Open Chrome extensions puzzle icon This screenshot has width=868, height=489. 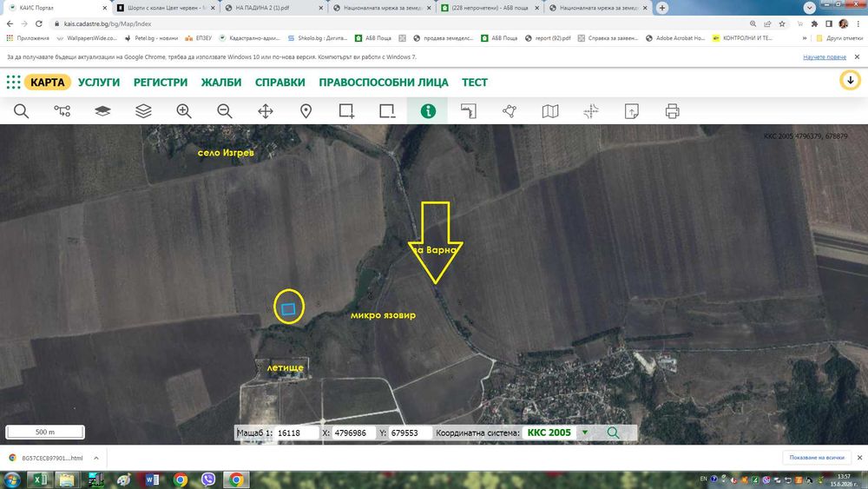814,23
